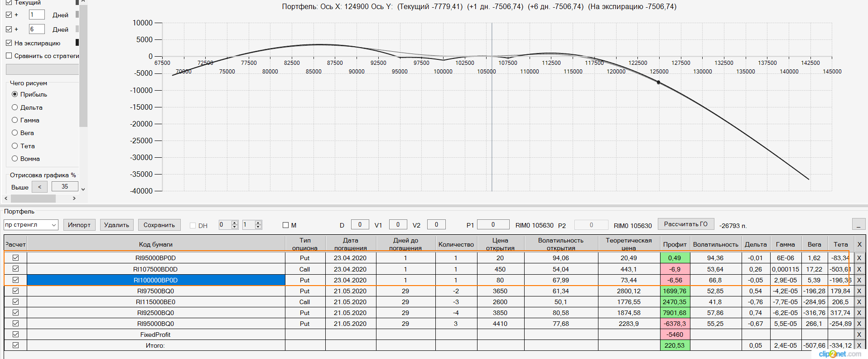Delete the RI92500BQ0 row using X

(x=859, y=313)
